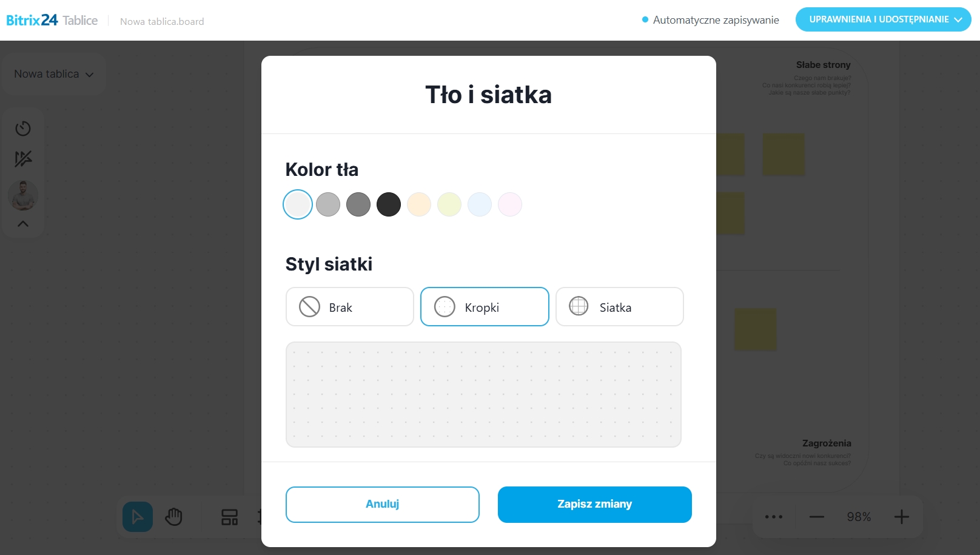Pick the light blue background swatch
This screenshot has height=555, width=980.
pos(480,204)
